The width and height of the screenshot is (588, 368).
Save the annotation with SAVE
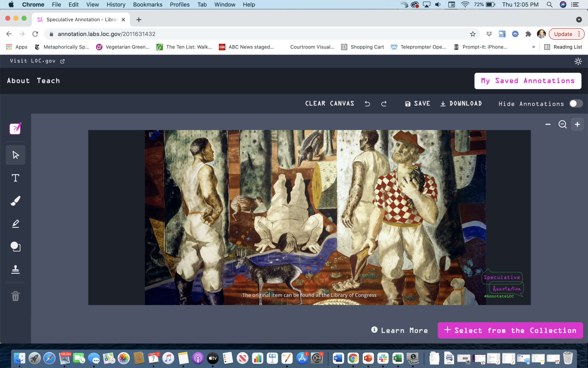[x=418, y=104]
